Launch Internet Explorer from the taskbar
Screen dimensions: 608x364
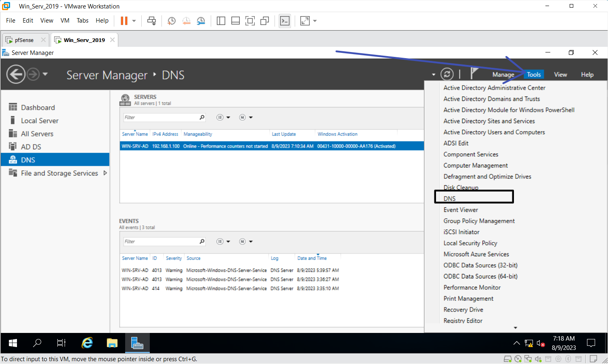[87, 343]
